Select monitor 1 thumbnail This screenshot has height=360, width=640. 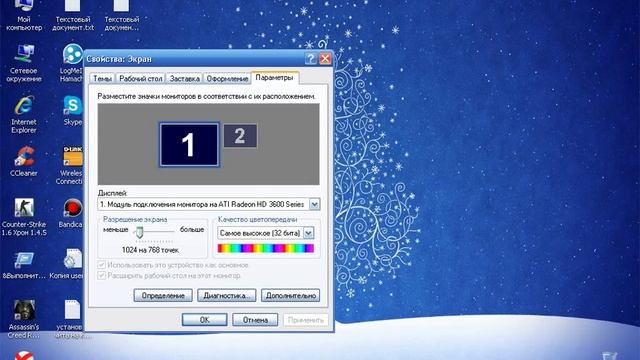coord(189,144)
